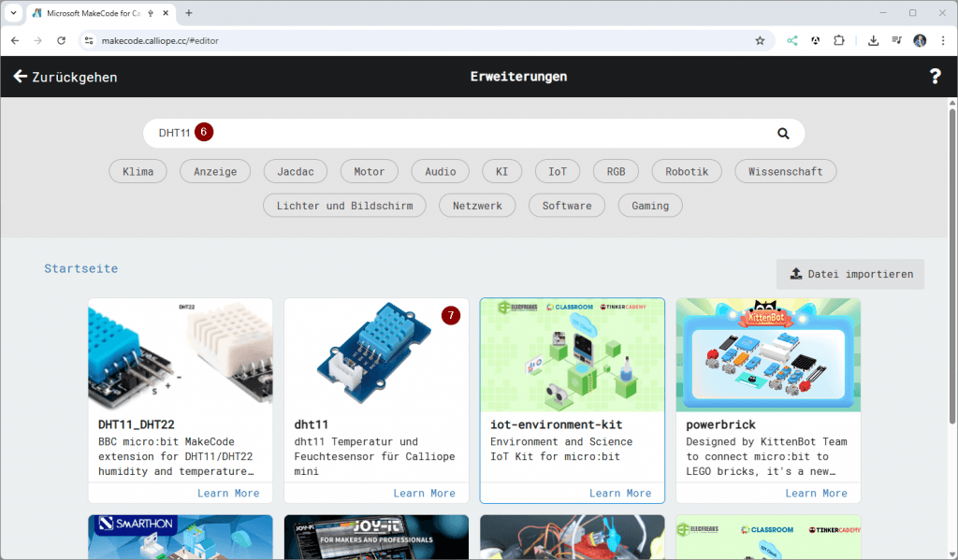Open the MakeCode help question mark icon
The image size is (958, 560).
pyautogui.click(x=936, y=76)
